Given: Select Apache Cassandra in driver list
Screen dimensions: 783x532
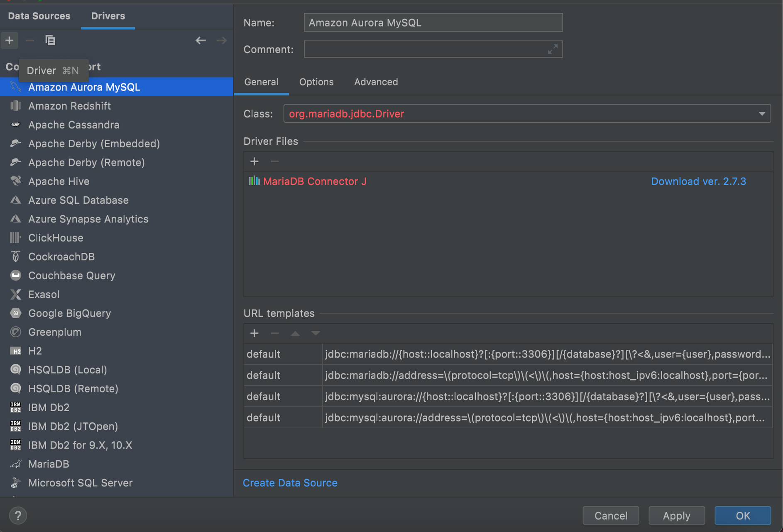Looking at the screenshot, I should (x=73, y=124).
